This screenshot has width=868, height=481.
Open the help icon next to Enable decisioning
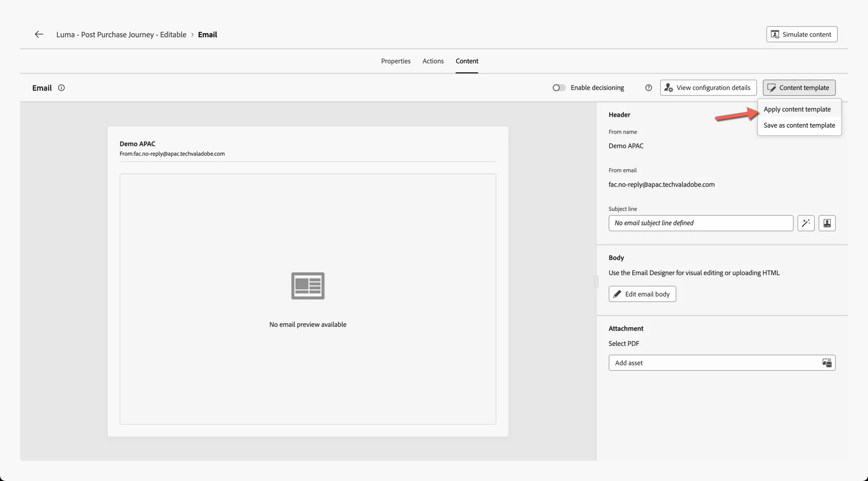pos(648,88)
